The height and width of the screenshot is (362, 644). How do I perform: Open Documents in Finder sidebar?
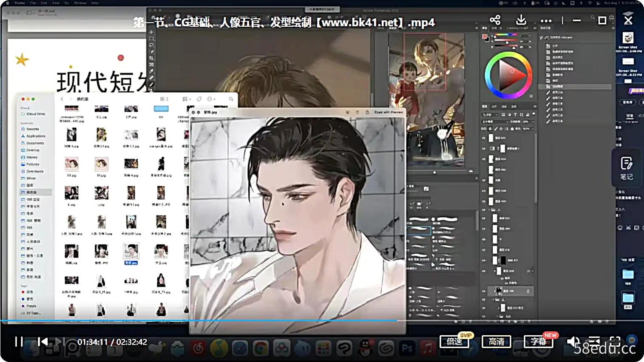pyautogui.click(x=33, y=143)
